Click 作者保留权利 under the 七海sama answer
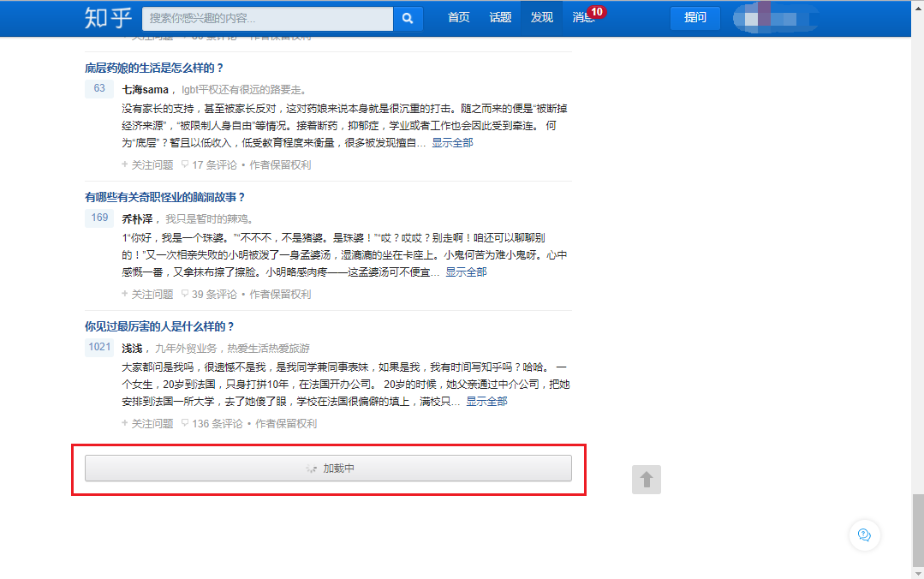The width and height of the screenshot is (924, 579). (280, 165)
